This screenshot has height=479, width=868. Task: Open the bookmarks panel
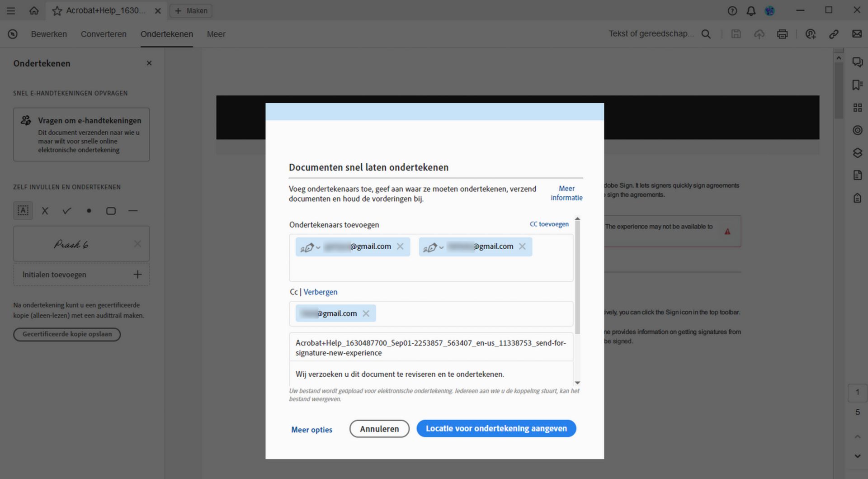[858, 85]
